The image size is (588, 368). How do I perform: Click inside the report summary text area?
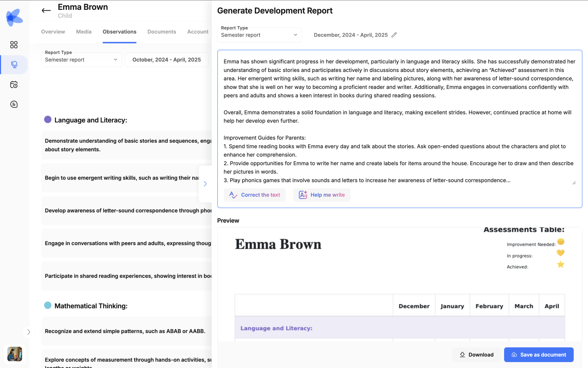coord(399,121)
